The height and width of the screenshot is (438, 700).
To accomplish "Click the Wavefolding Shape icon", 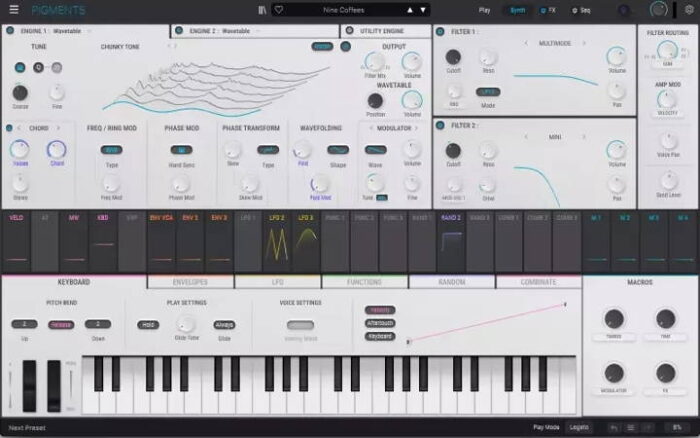I will (x=337, y=150).
